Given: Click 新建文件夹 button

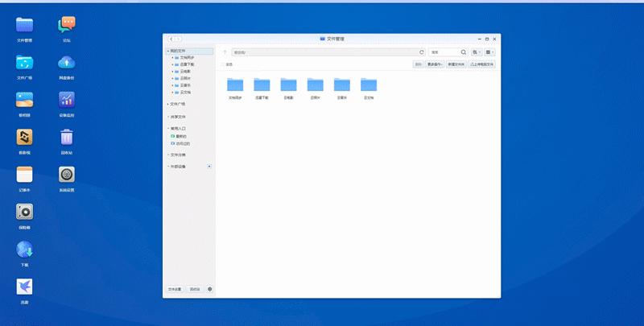Looking at the screenshot, I should [456, 64].
